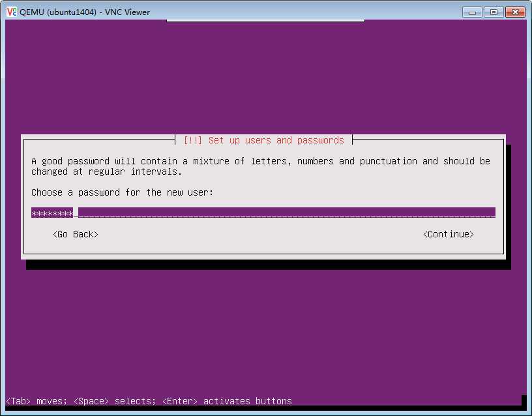
Task: Click the 'A good password will contain' text
Action: (x=104, y=161)
